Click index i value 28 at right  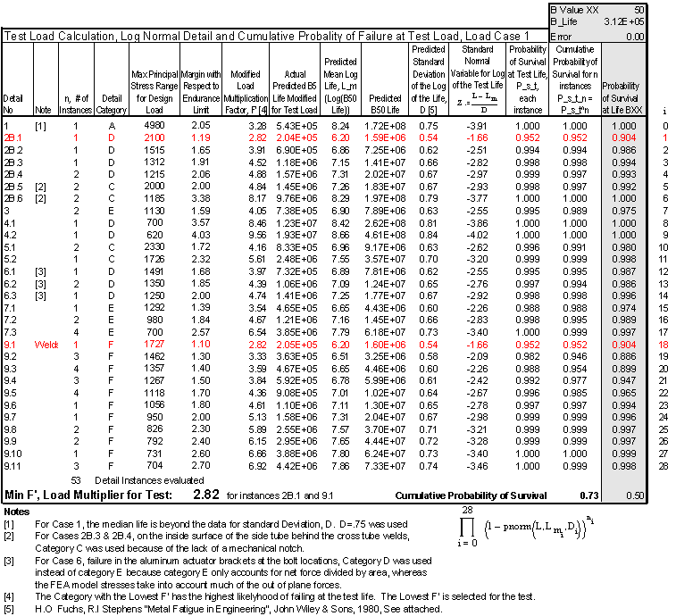coord(663,466)
